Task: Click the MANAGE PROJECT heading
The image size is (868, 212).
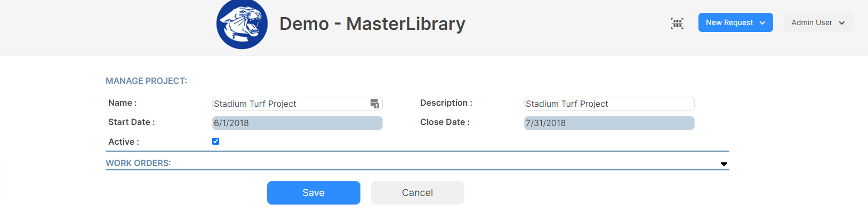Action: click(146, 81)
